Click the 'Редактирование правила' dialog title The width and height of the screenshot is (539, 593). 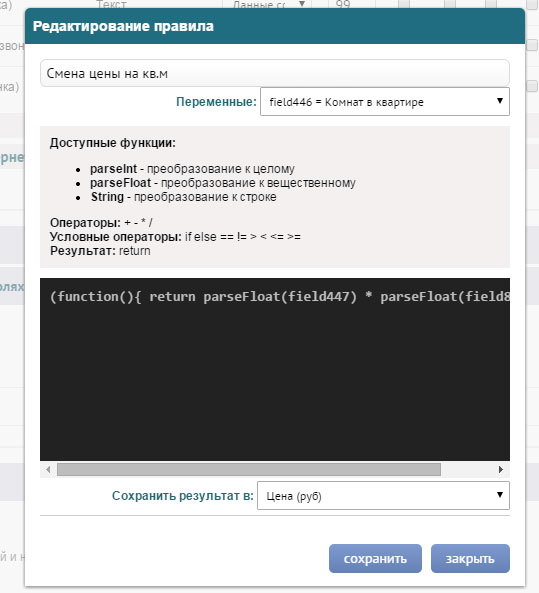pyautogui.click(x=123, y=26)
